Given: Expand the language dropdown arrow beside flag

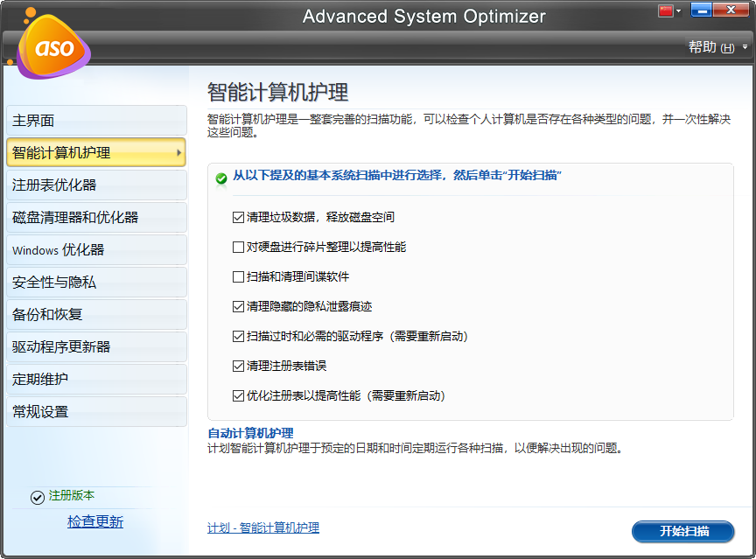Looking at the screenshot, I should click(679, 10).
